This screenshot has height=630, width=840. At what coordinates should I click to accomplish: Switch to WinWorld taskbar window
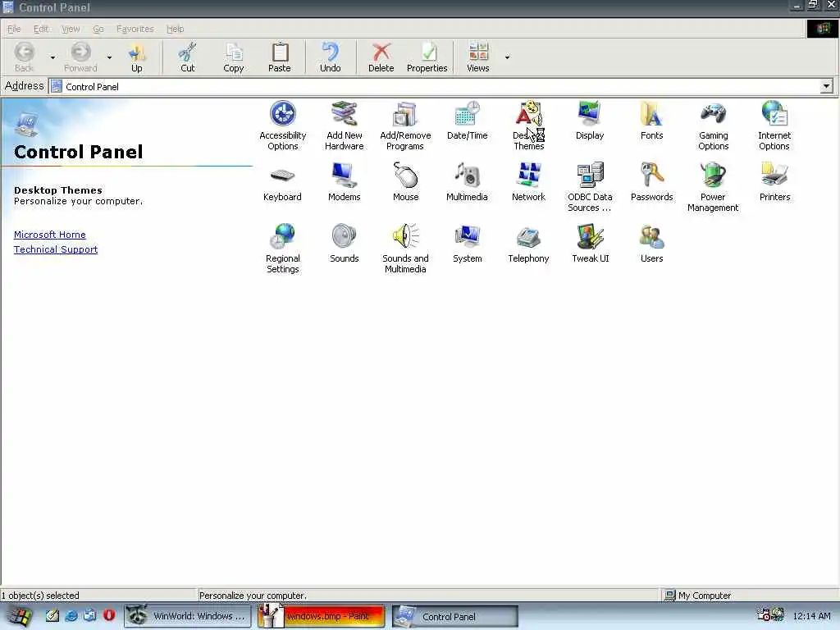pyautogui.click(x=188, y=616)
